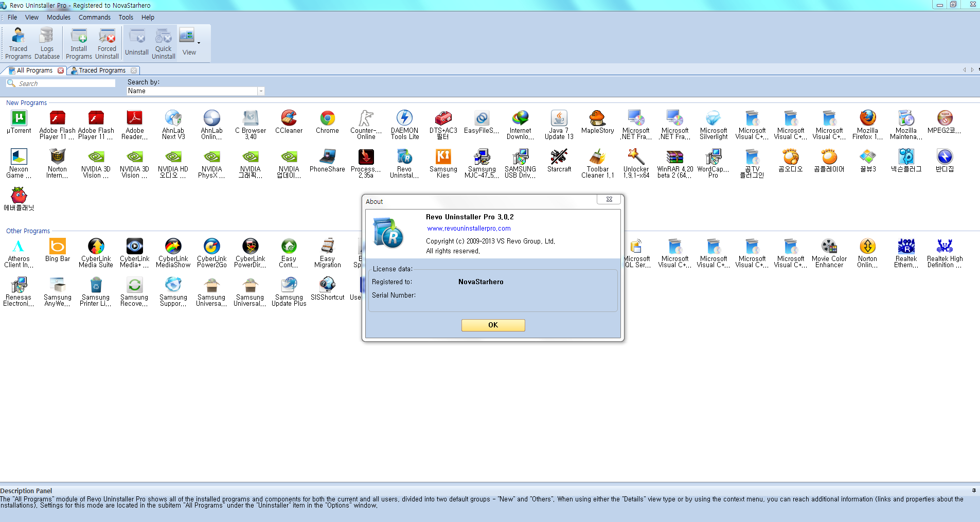This screenshot has width=980, height=522.
Task: Click Install Programs in the toolbar
Action: tap(79, 43)
